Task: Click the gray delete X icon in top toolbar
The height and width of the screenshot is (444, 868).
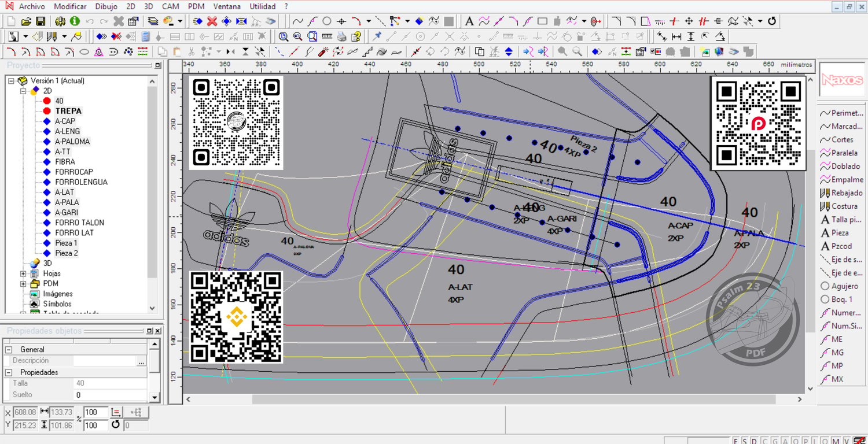Action: pos(119,21)
